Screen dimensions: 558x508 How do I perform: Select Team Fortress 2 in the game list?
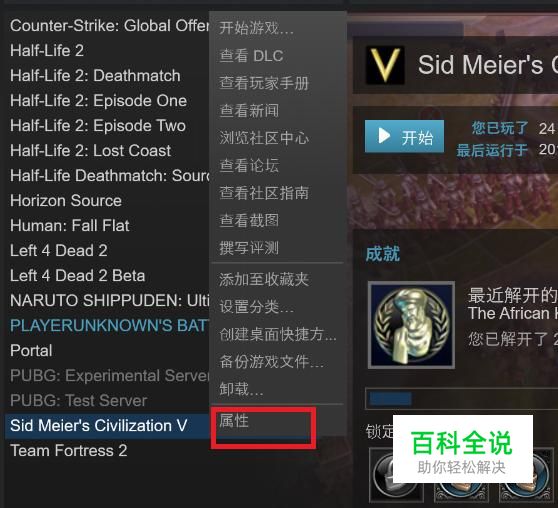click(x=69, y=450)
